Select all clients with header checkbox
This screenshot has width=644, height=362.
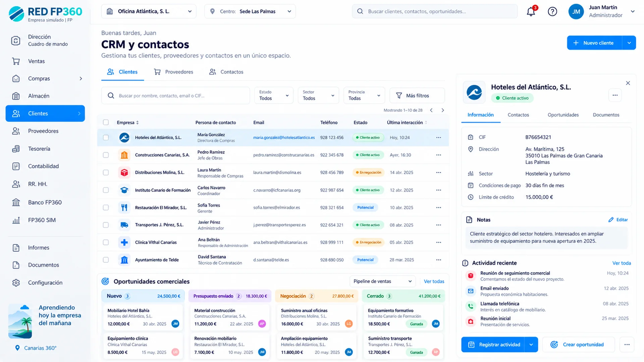pos(106,122)
